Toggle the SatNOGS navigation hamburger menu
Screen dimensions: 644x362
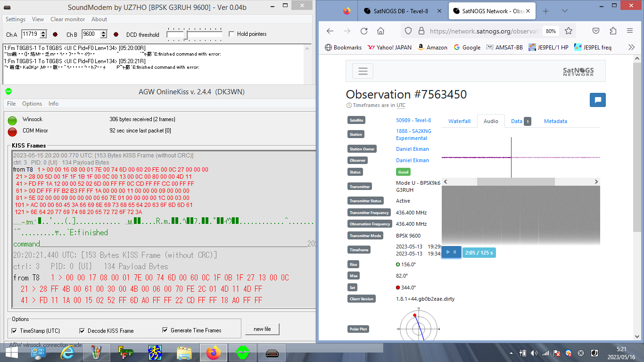pos(363,71)
